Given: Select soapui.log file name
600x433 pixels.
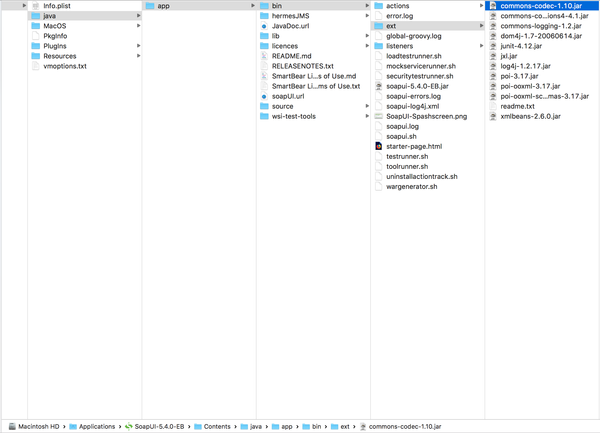Looking at the screenshot, I should pyautogui.click(x=403, y=126).
